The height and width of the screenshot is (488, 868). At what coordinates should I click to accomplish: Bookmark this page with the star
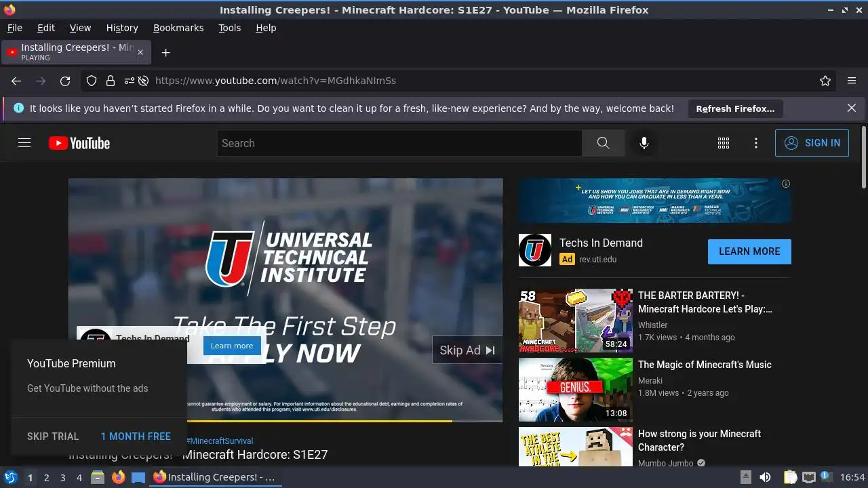[825, 81]
